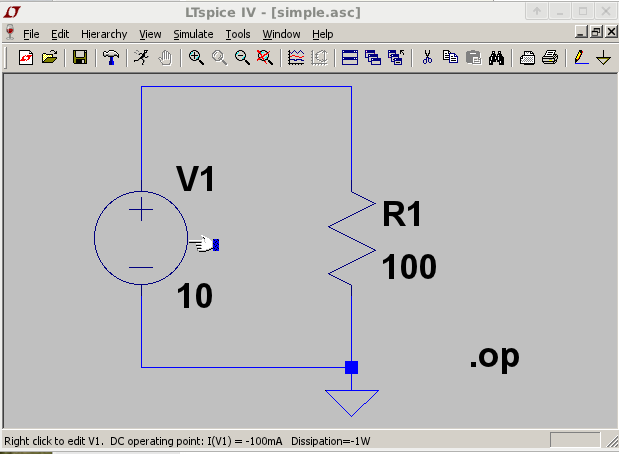
Task: Open the Window menu
Action: click(281, 34)
